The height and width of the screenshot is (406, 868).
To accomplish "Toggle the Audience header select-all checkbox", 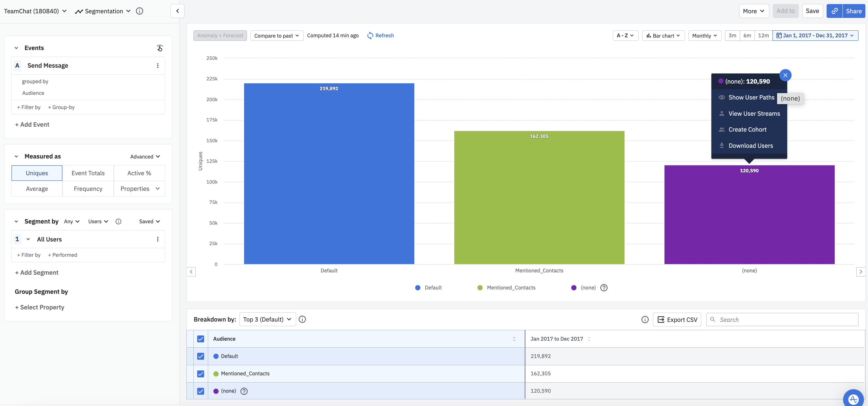I will pos(200,339).
